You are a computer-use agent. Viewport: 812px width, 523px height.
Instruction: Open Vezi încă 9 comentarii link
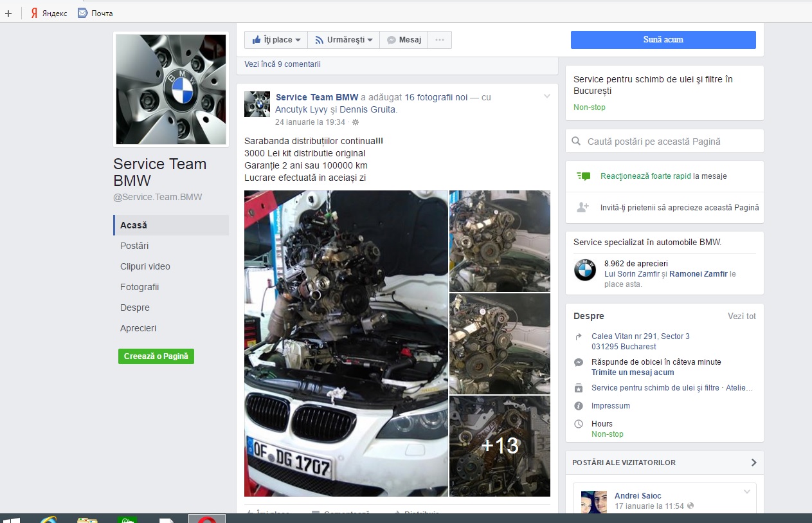[282, 64]
